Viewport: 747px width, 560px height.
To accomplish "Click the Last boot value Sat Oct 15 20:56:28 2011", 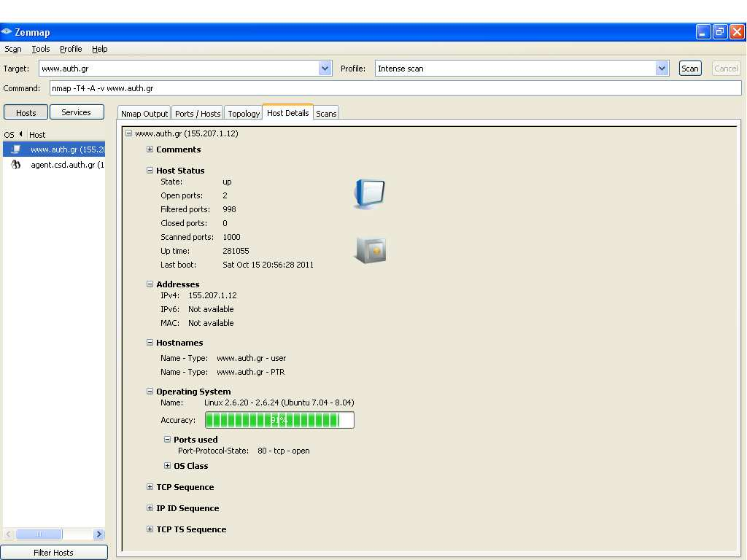I will [x=268, y=265].
